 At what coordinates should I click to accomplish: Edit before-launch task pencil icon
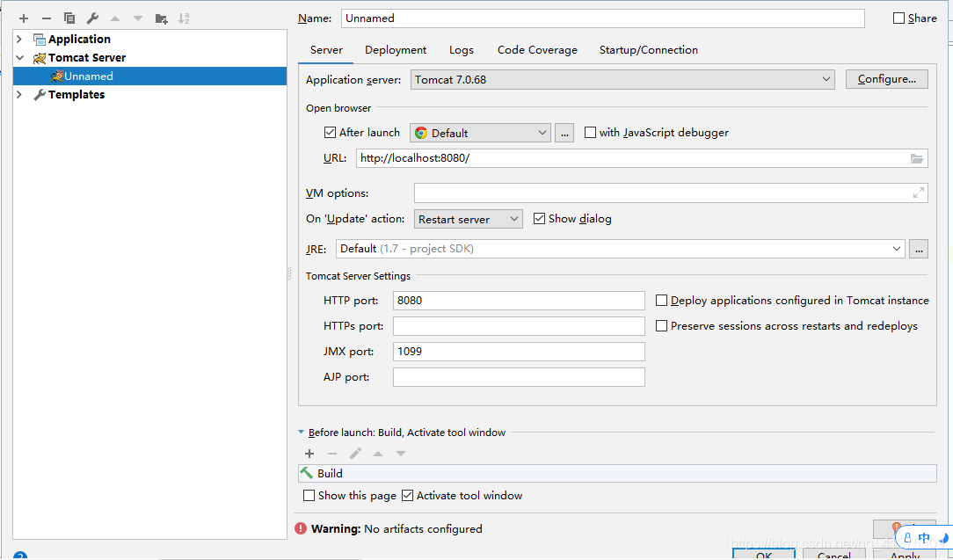click(355, 454)
